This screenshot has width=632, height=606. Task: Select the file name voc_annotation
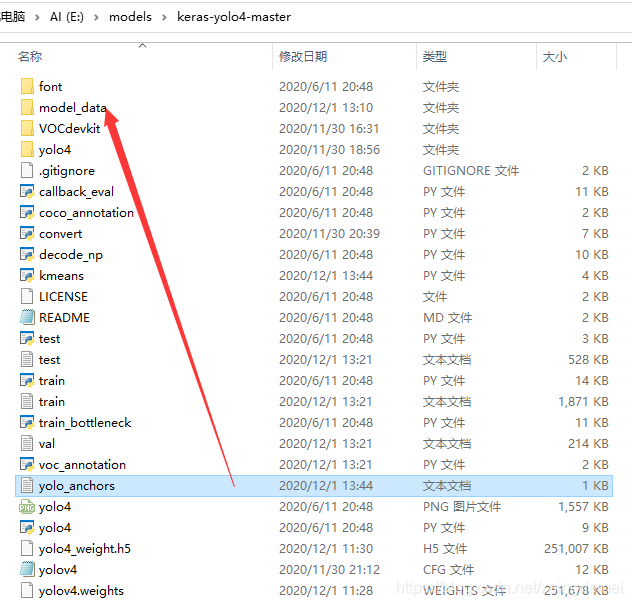coord(82,464)
